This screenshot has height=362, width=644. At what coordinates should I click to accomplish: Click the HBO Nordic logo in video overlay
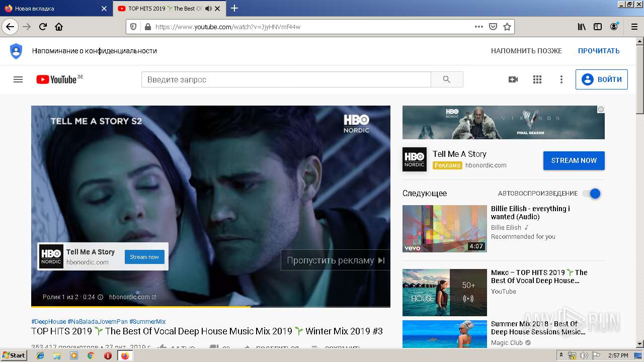(51, 256)
